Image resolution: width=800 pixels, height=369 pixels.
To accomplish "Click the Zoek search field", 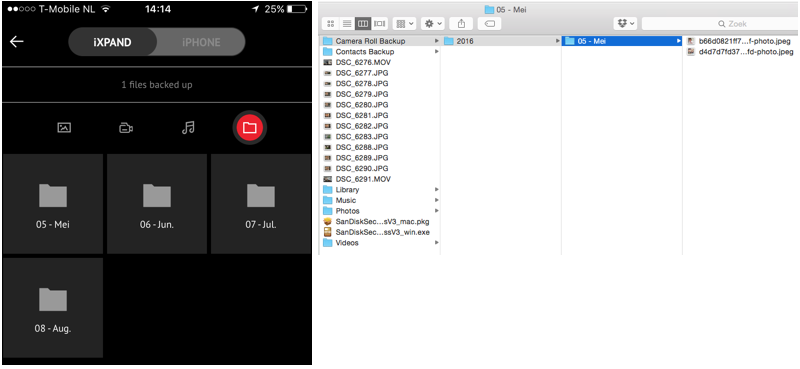I will point(720,23).
